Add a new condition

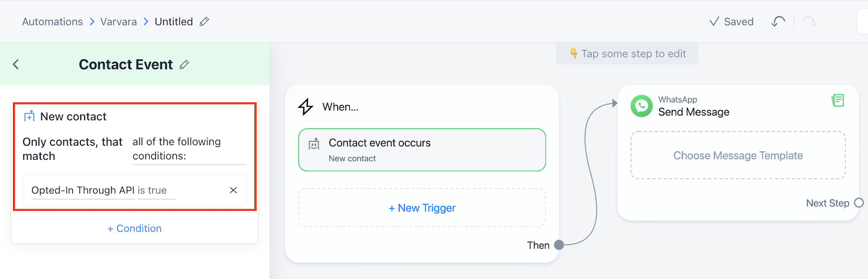pos(135,229)
